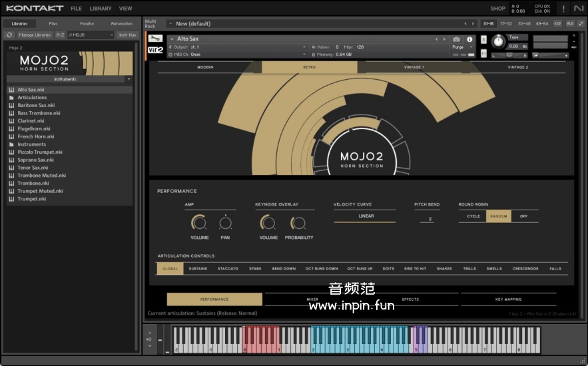
Task: Open the instrument info icon
Action: coord(469,39)
